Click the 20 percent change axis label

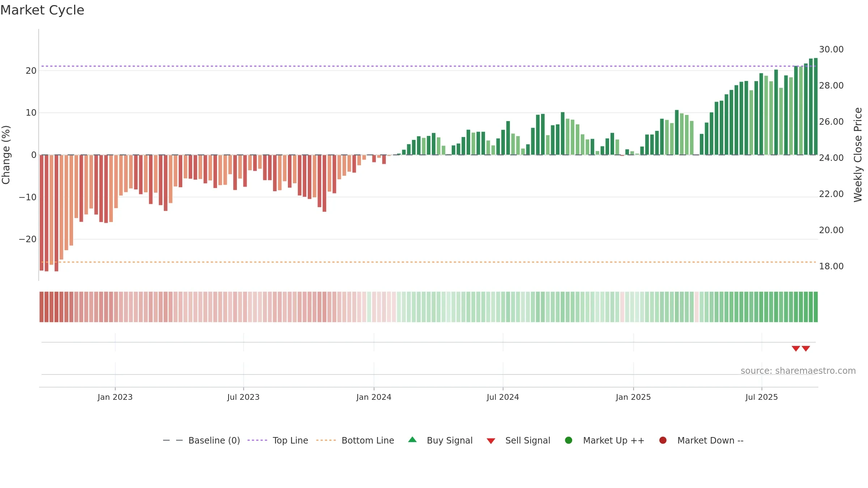pyautogui.click(x=31, y=70)
